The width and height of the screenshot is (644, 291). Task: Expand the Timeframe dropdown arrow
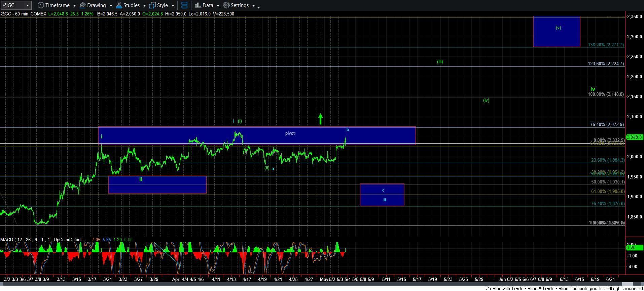74,6
